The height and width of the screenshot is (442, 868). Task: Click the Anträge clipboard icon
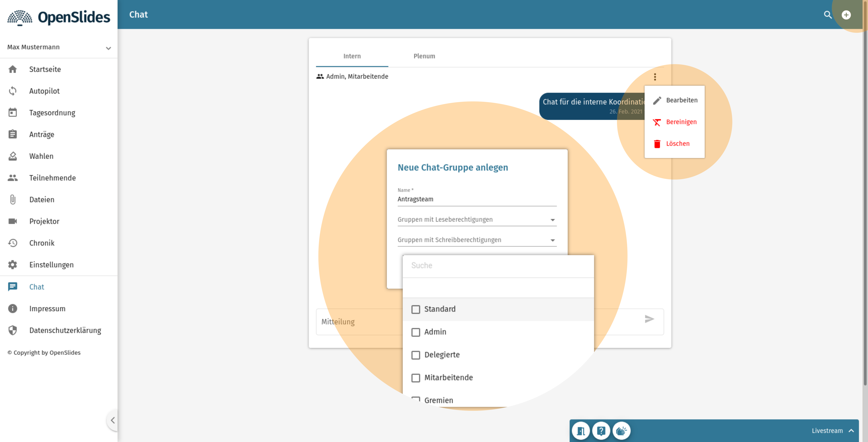[x=12, y=134]
